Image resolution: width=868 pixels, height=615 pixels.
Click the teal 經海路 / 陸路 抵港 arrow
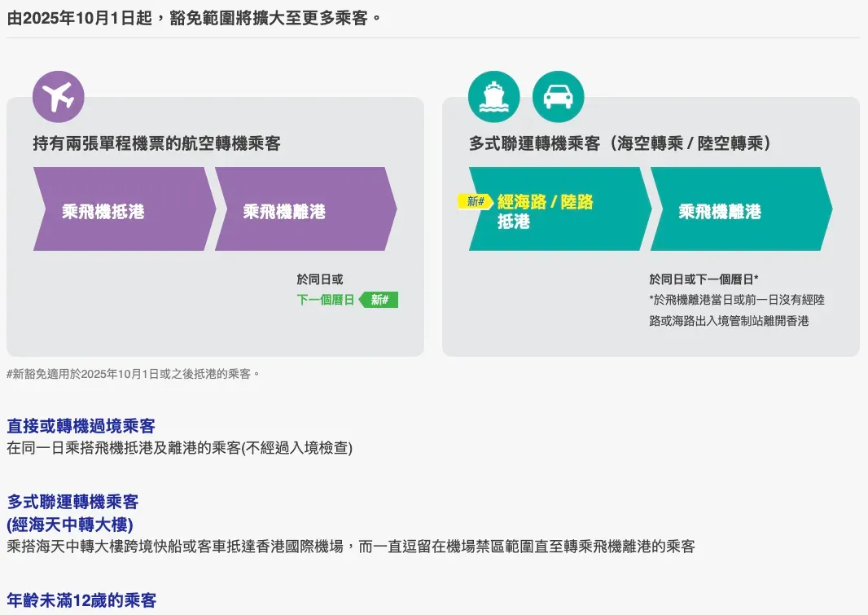click(559, 209)
